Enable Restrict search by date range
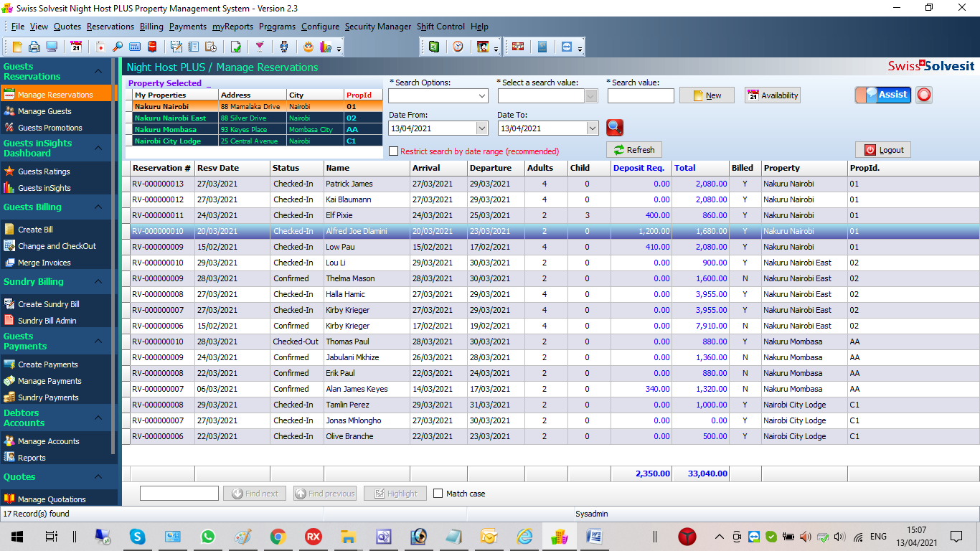 393,151
